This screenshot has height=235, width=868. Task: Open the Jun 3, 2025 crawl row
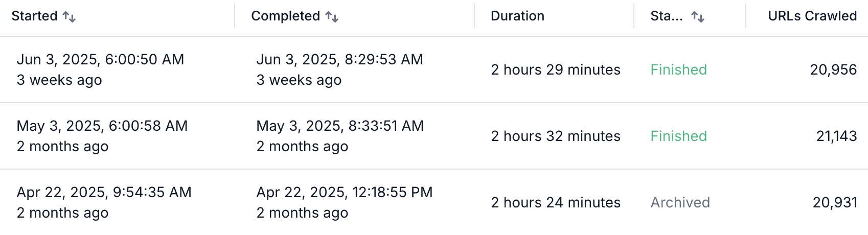tap(434, 69)
